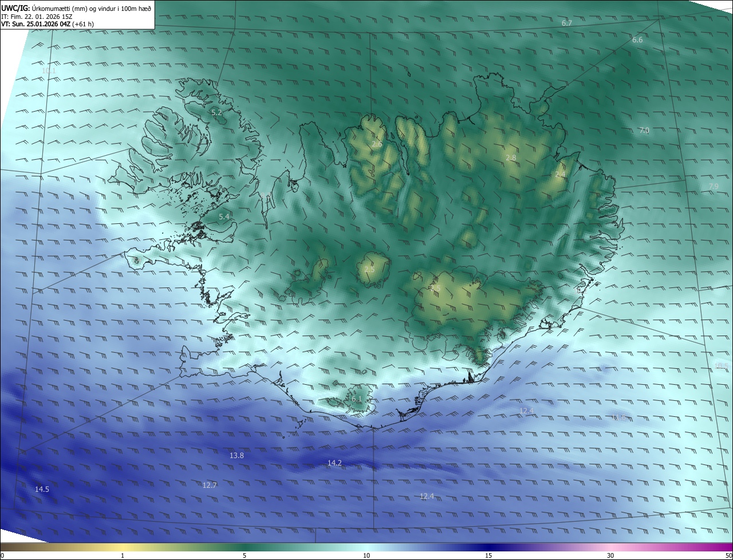This screenshot has height=560, width=733.
Task: Click the 2.8 value label
Action: pyautogui.click(x=511, y=158)
